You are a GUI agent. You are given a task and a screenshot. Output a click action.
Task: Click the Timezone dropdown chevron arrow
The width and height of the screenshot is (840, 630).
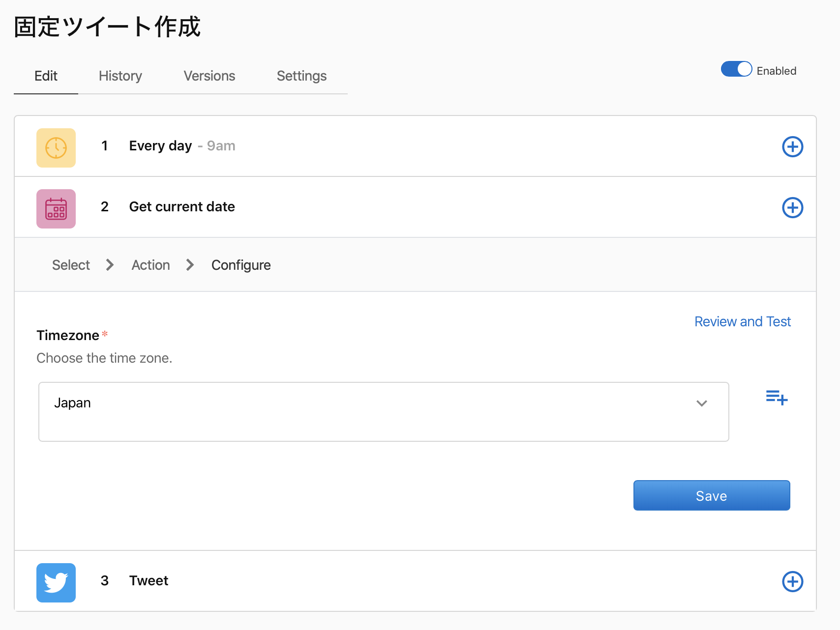tap(701, 403)
